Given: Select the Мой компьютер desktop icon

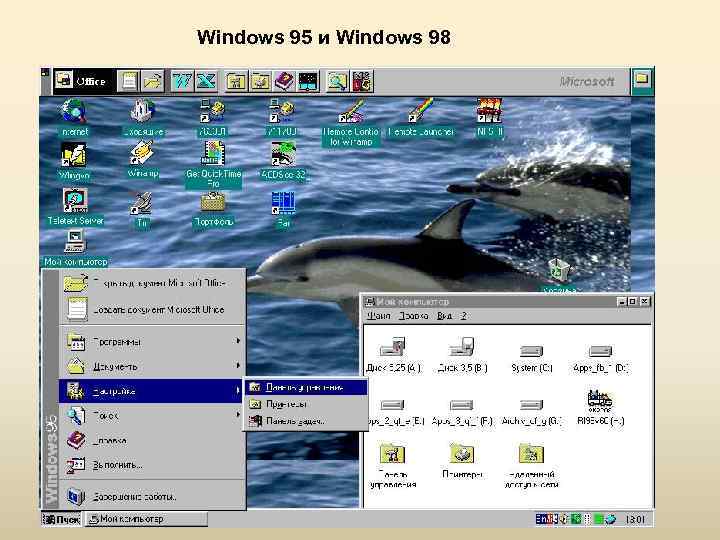Looking at the screenshot, I should click(75, 248).
